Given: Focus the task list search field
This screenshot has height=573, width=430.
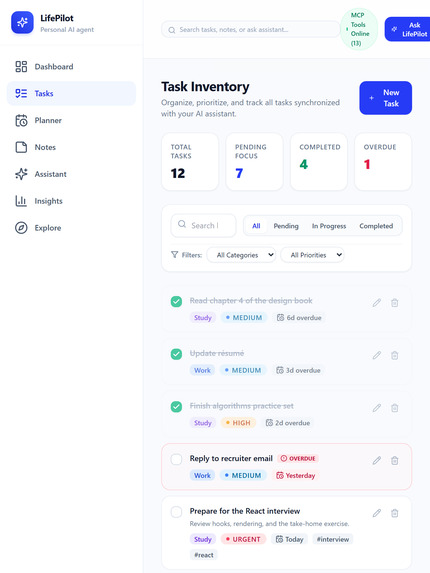Looking at the screenshot, I should pos(203,225).
